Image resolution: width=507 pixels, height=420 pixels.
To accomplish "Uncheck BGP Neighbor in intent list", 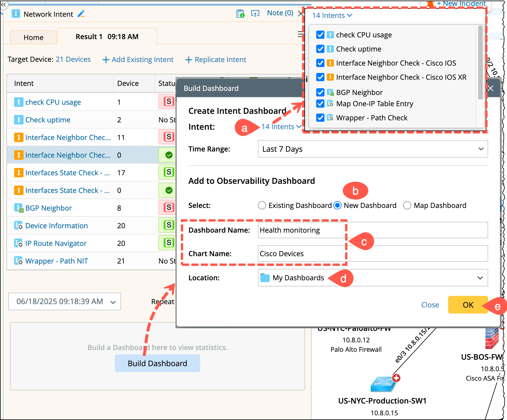I will (320, 92).
